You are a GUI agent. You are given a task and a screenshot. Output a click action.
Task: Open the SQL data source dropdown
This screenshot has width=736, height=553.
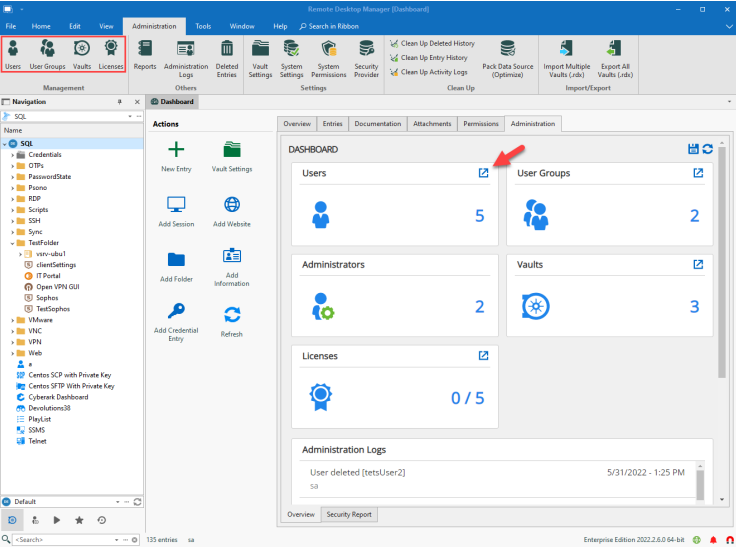coord(130,116)
